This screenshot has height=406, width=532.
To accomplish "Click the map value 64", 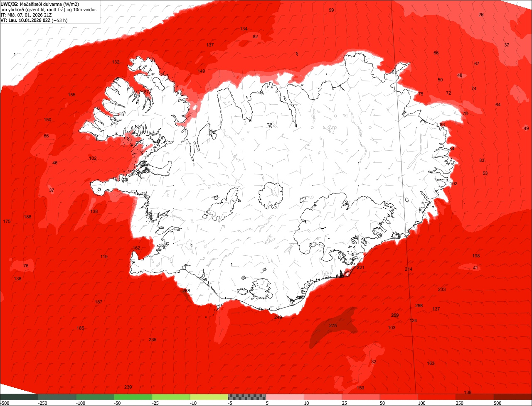I will pyautogui.click(x=498, y=105).
